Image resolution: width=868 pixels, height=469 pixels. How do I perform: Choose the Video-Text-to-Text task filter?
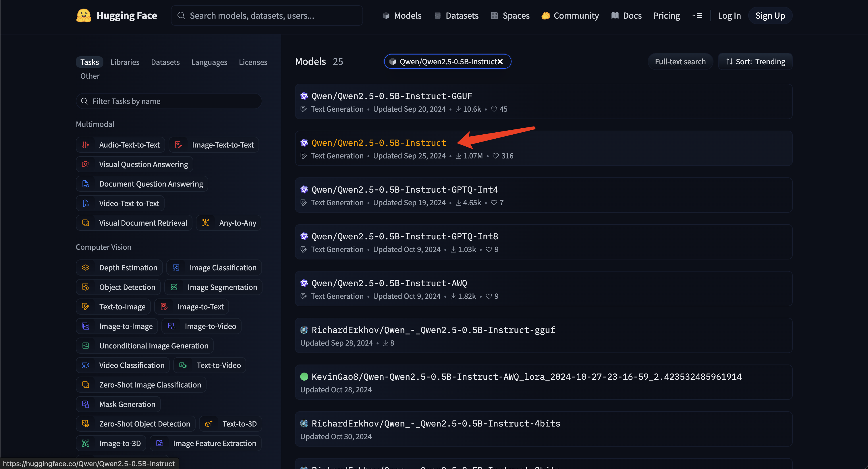[x=120, y=203]
